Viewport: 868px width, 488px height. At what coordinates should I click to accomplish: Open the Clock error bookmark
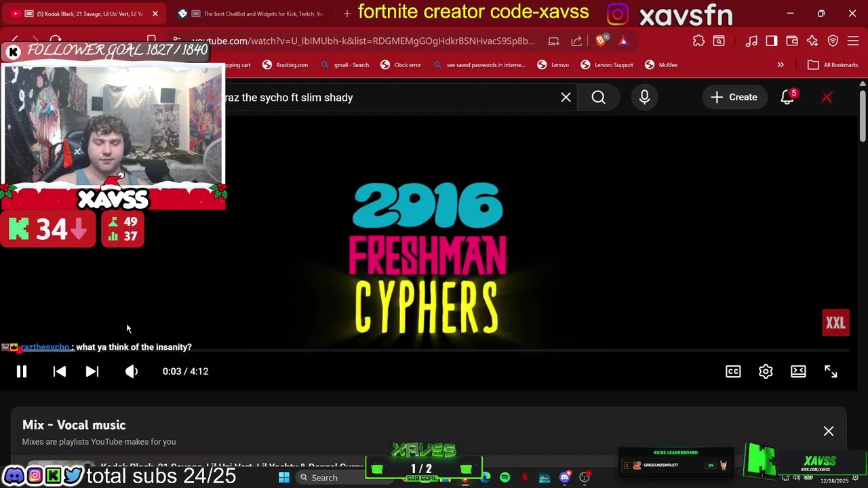[401, 65]
